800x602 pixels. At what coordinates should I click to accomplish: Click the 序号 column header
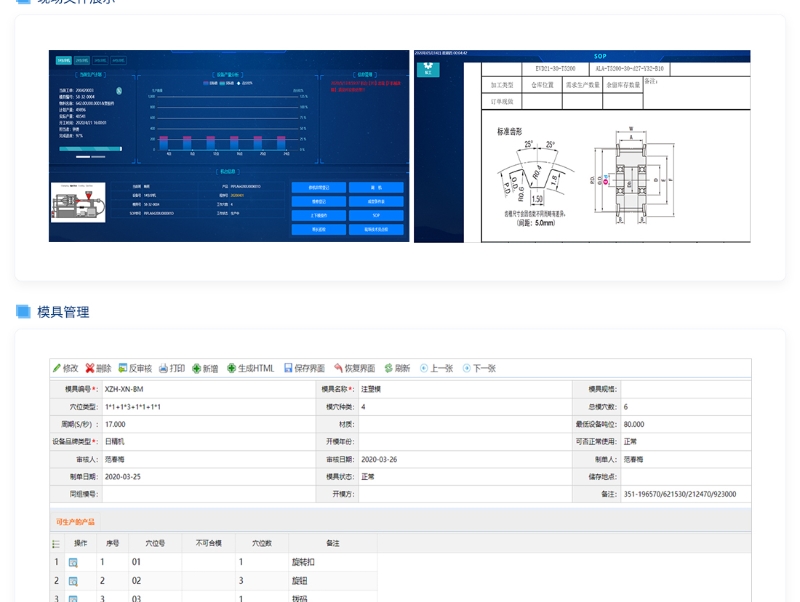(x=112, y=543)
